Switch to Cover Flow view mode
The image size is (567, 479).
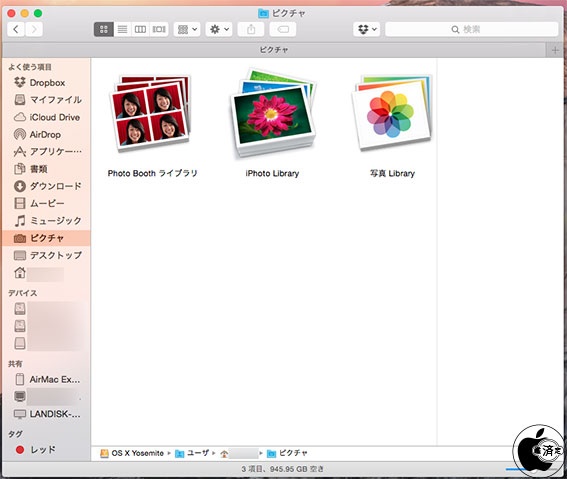coord(159,29)
